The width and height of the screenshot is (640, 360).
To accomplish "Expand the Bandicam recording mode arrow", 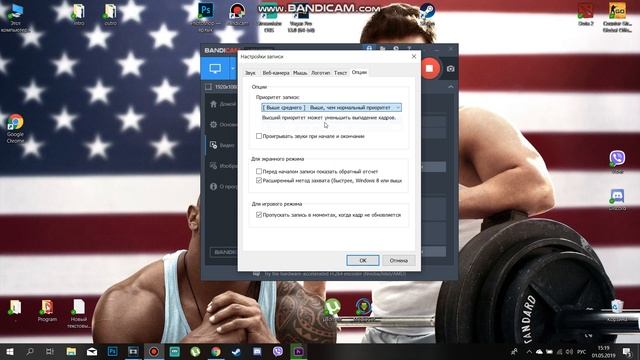I will pyautogui.click(x=233, y=68).
